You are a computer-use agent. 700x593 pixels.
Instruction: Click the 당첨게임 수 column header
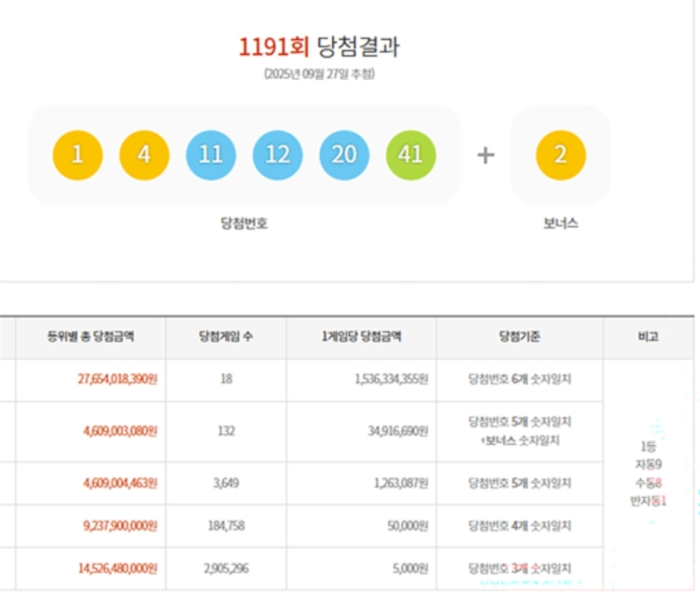click(x=224, y=337)
